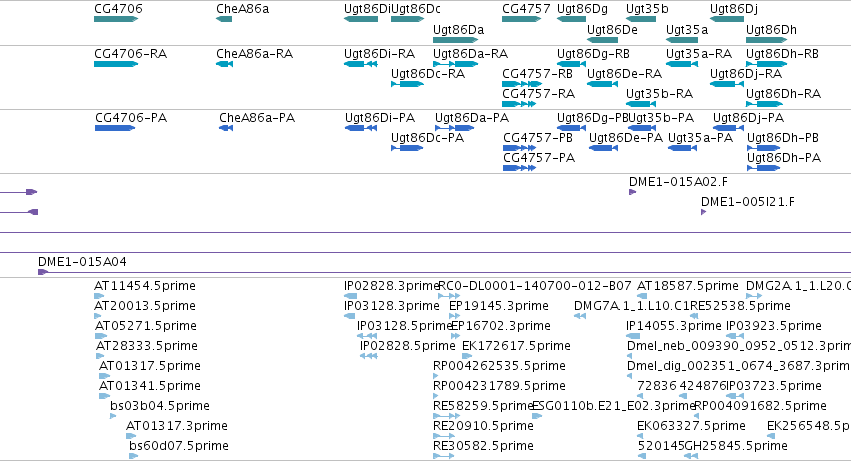Select EST AT01341.5prime
The width and height of the screenshot is (851, 461).
click(x=105, y=396)
